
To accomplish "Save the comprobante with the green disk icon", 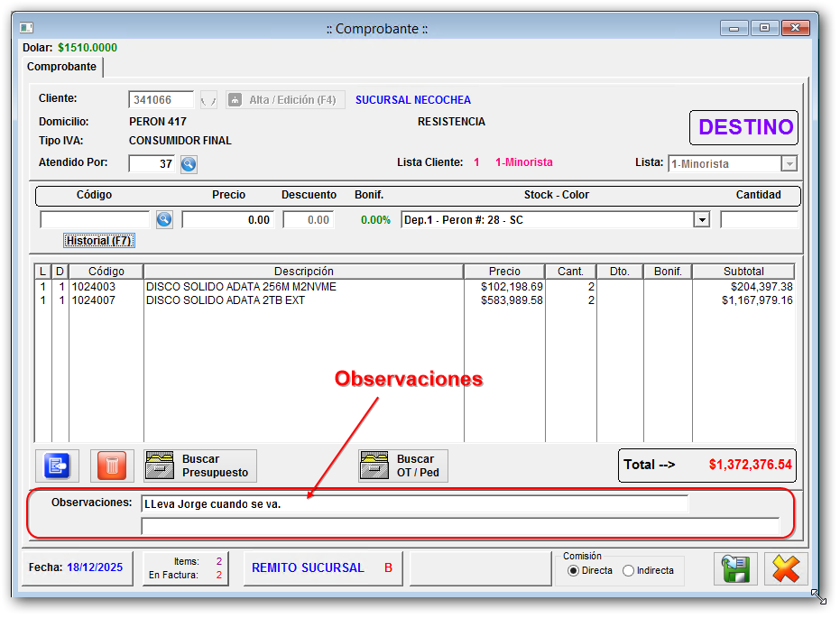I will click(735, 569).
